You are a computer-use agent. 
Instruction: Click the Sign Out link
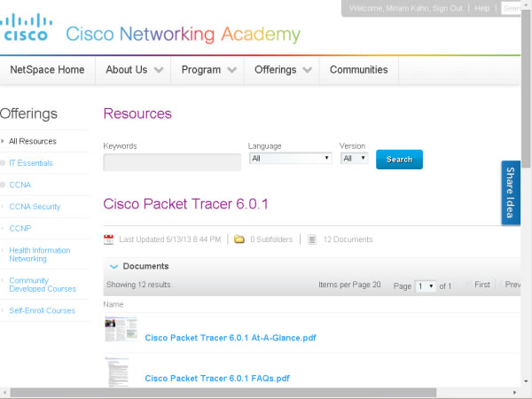click(x=449, y=8)
